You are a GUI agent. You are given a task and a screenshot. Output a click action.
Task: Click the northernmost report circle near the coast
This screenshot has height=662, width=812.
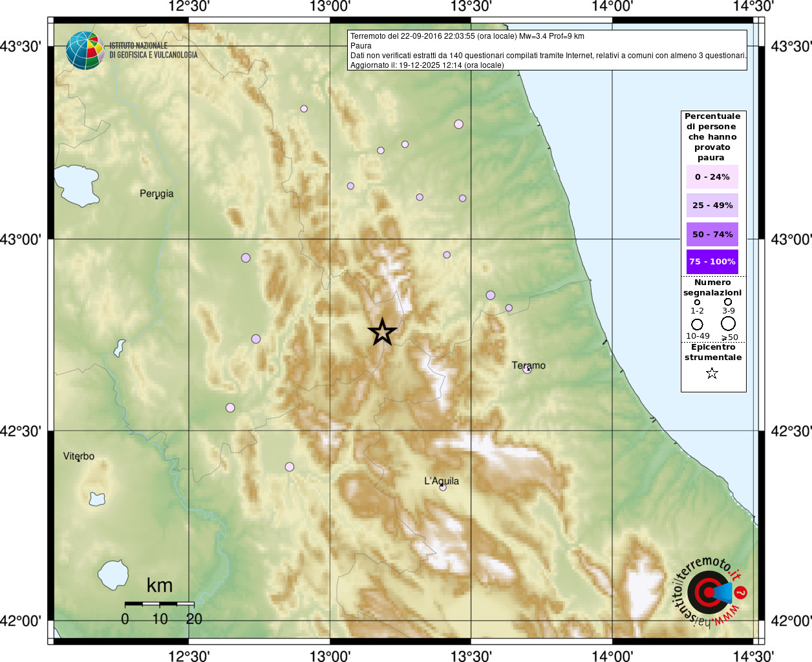458,124
